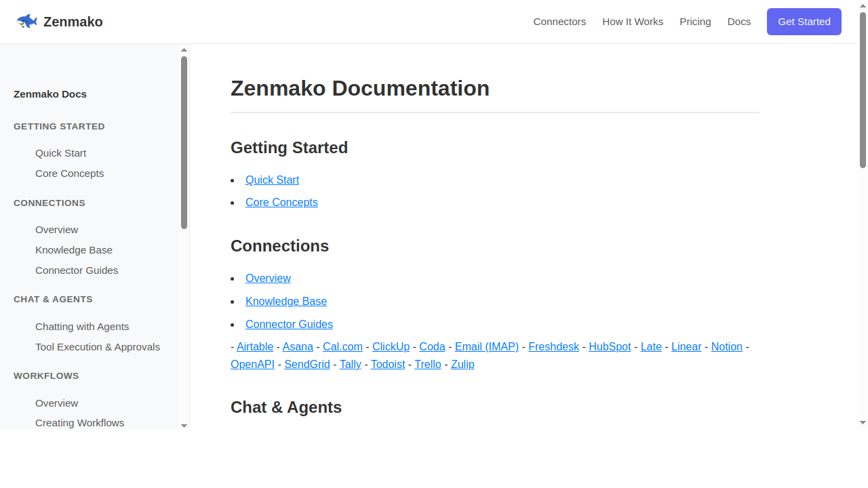Click the sidebar scroll up arrow
This screenshot has height=488, width=868.
pos(184,49)
